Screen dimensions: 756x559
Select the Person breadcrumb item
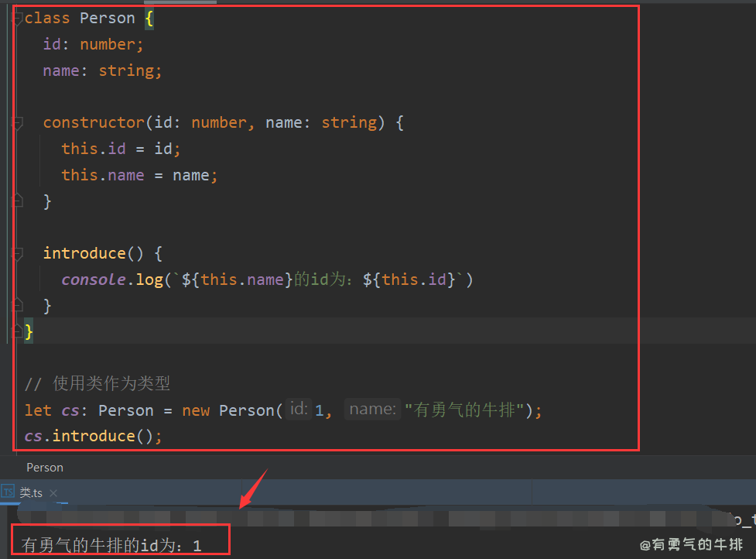point(45,468)
